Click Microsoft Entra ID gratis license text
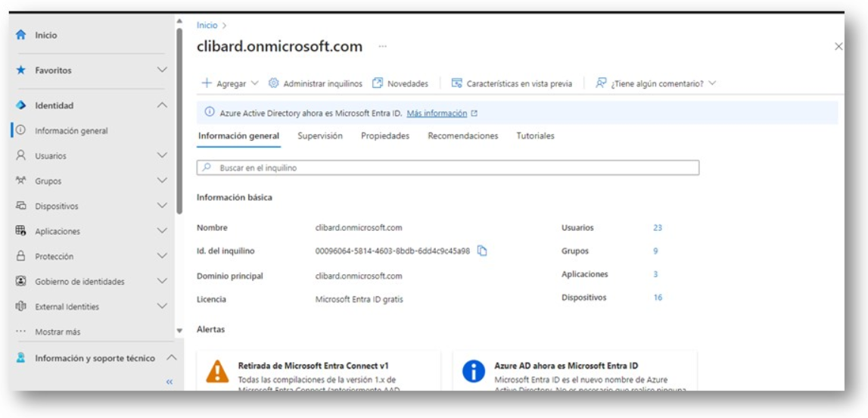Viewport: 868px width, 418px height. pyautogui.click(x=359, y=299)
